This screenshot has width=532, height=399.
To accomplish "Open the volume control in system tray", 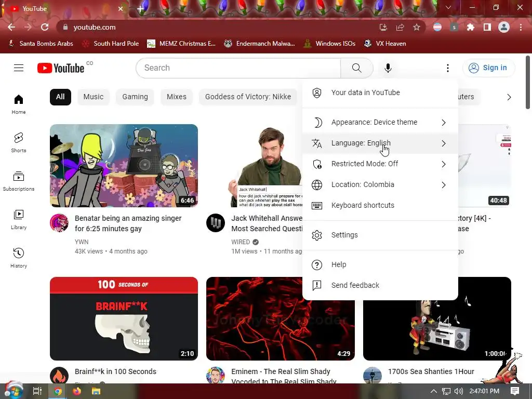I will [x=459, y=391].
